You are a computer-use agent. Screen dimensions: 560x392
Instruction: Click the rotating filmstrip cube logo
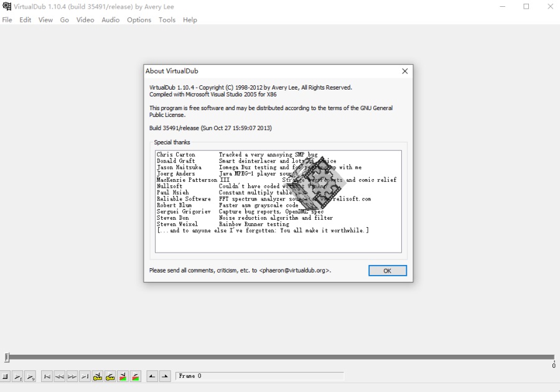[315, 183]
